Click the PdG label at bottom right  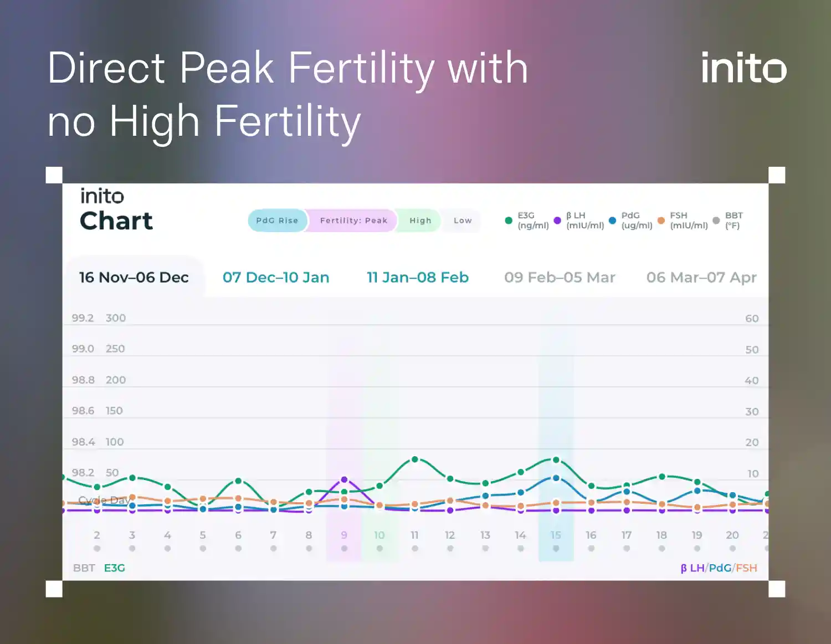pos(720,568)
